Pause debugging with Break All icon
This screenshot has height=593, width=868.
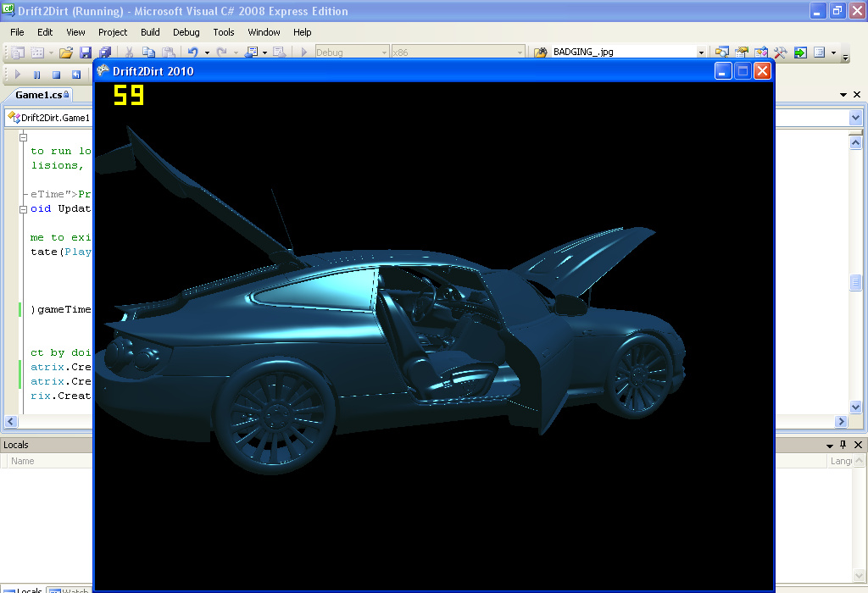[37, 75]
